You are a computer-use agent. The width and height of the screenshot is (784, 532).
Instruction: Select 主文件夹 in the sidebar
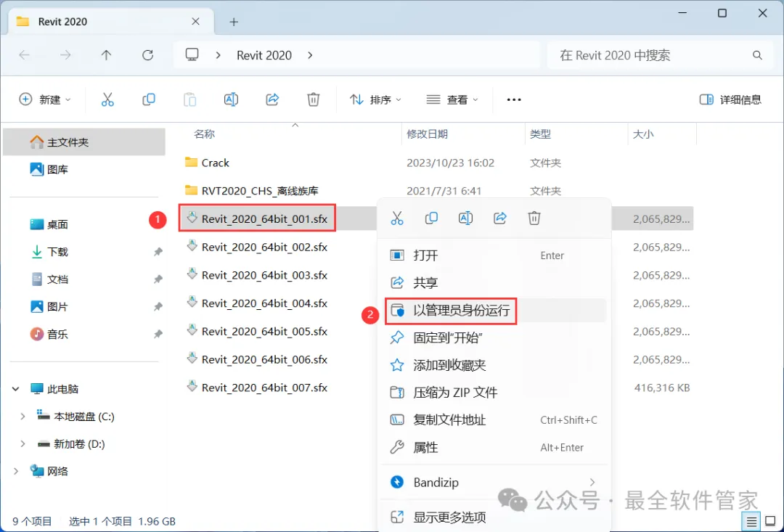click(x=84, y=142)
